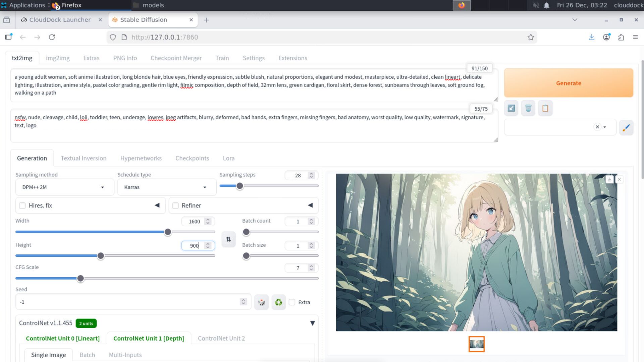Collapse the ControlNet v1.1.455 panel
The width and height of the screenshot is (644, 362).
(x=312, y=323)
